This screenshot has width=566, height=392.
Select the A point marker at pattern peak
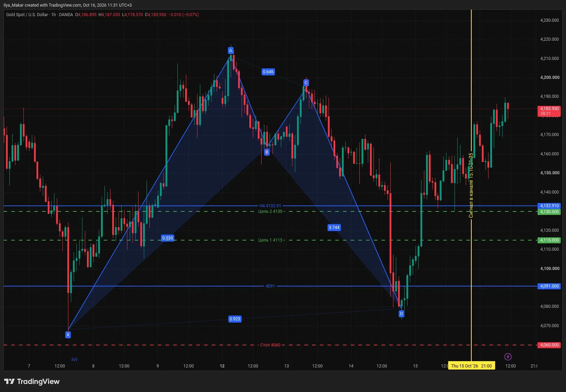click(x=231, y=50)
